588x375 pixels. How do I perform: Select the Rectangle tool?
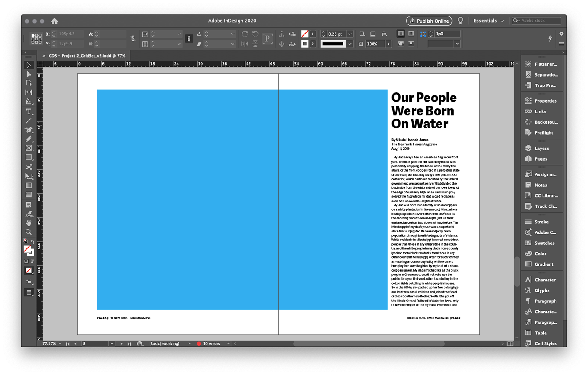pyautogui.click(x=29, y=157)
